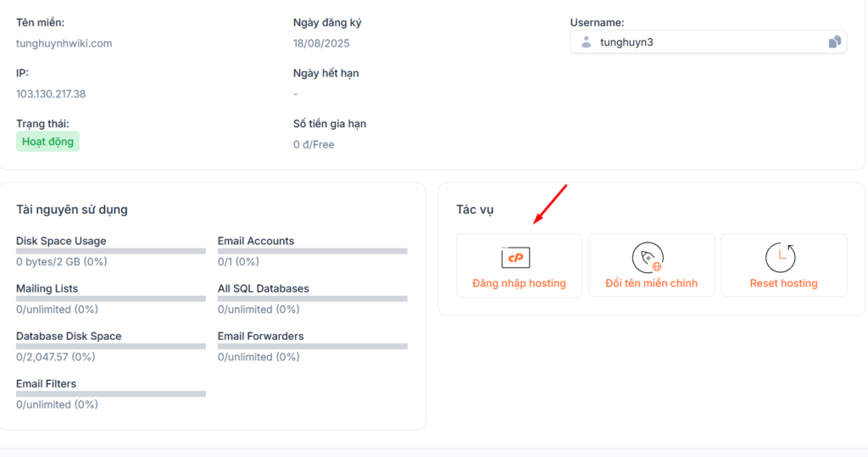The image size is (868, 457).
Task: Click registration date 18/08/2025
Action: [321, 43]
